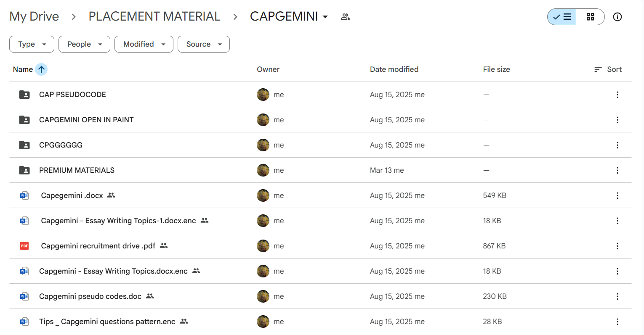Image resolution: width=644 pixels, height=335 pixels.
Task: Open more actions for CAP PSEUDOCODE
Action: (617, 95)
